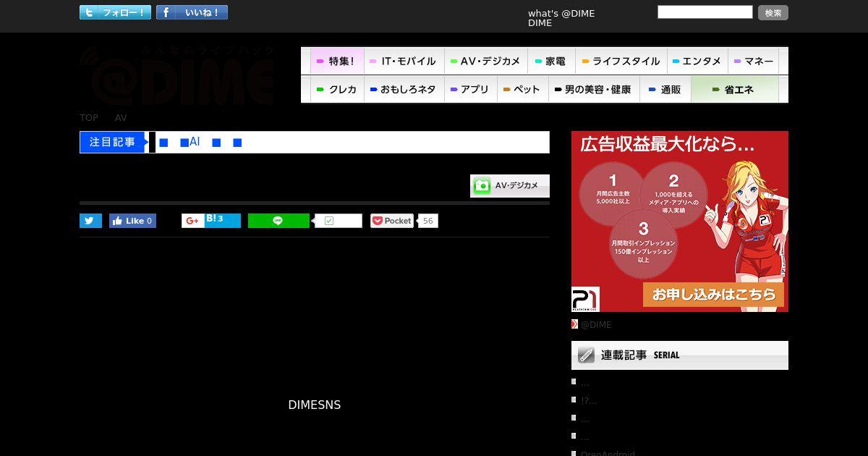The width and height of the screenshot is (868, 456).
Task: Open the what's @DIME link
Action: coord(561,13)
